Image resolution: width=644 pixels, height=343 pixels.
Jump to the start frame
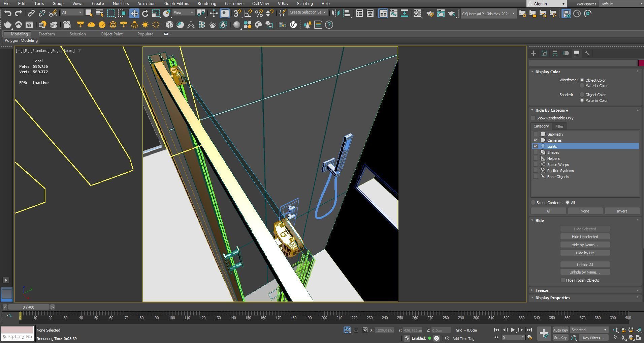coord(496,330)
